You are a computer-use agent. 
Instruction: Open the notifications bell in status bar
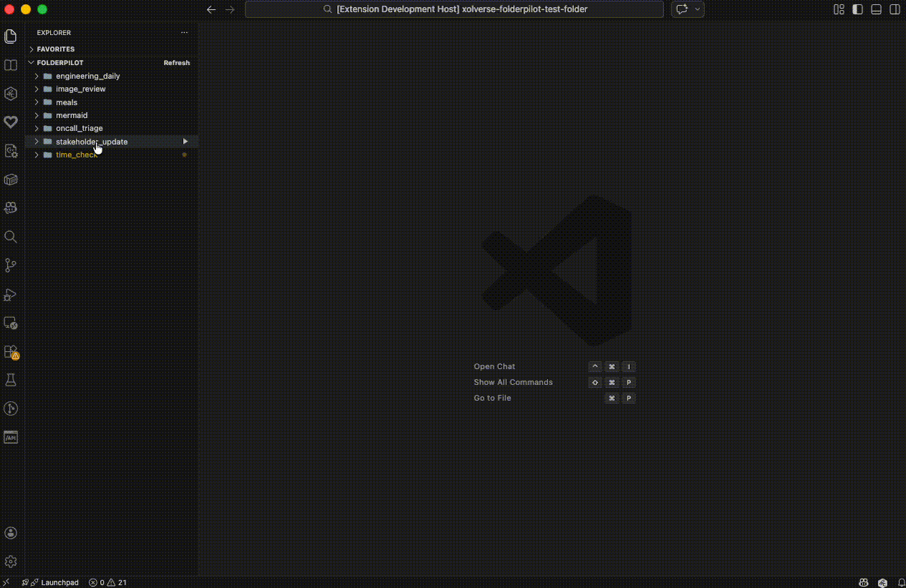click(901, 582)
